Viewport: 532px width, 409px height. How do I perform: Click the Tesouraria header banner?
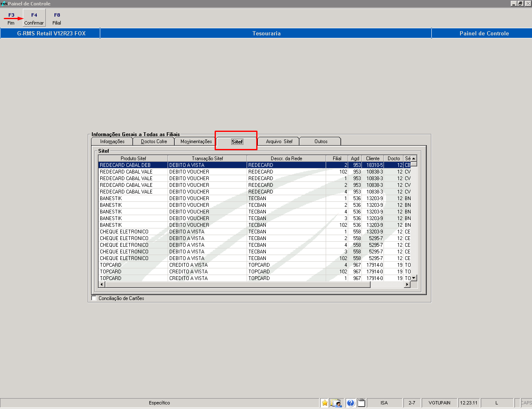pos(266,33)
